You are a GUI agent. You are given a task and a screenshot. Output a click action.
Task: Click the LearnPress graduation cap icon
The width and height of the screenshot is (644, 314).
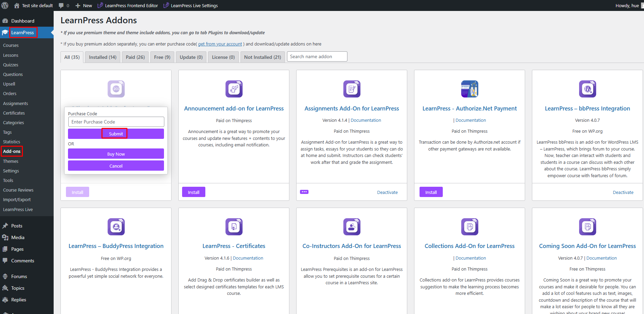click(5, 32)
